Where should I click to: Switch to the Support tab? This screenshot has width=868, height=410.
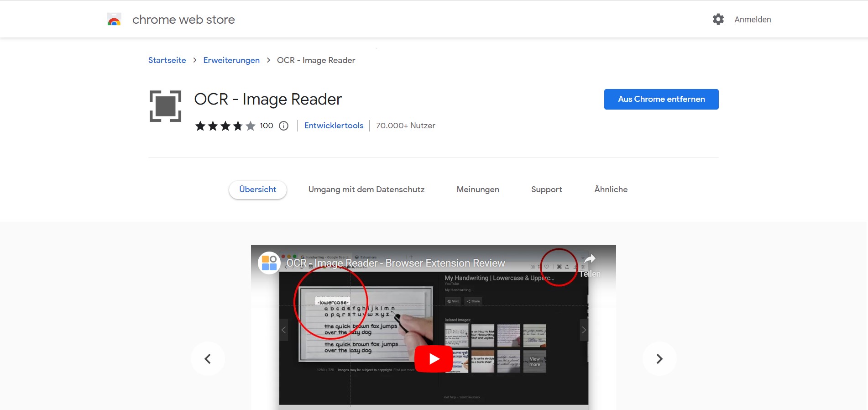point(546,189)
